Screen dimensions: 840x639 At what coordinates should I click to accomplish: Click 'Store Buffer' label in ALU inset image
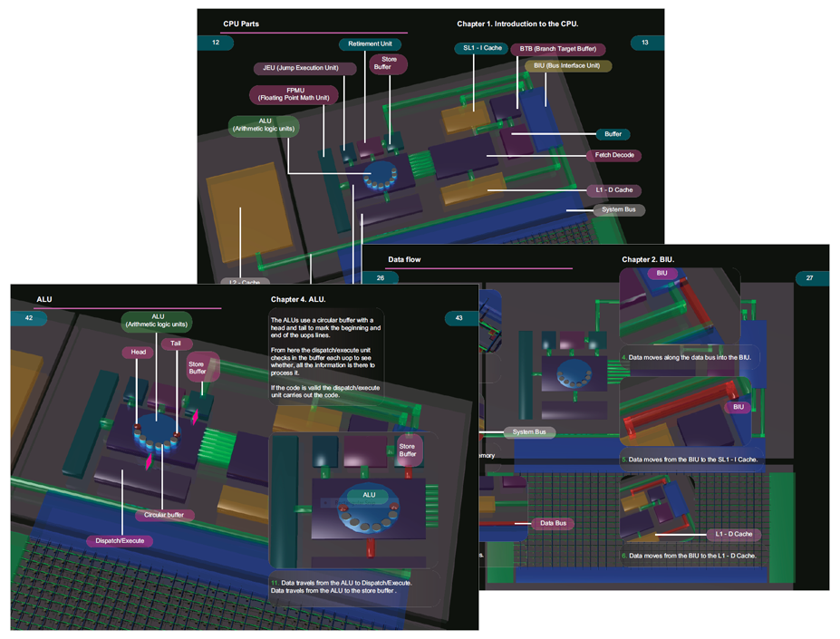(x=408, y=450)
